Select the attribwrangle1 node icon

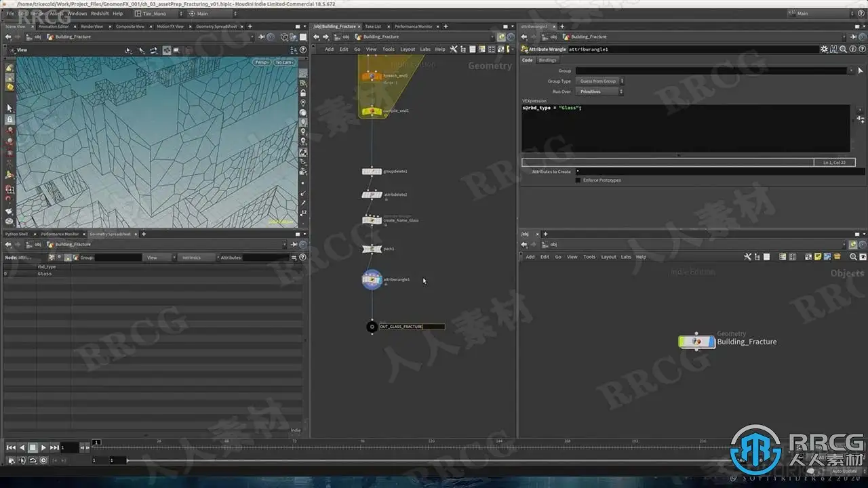[x=372, y=279]
